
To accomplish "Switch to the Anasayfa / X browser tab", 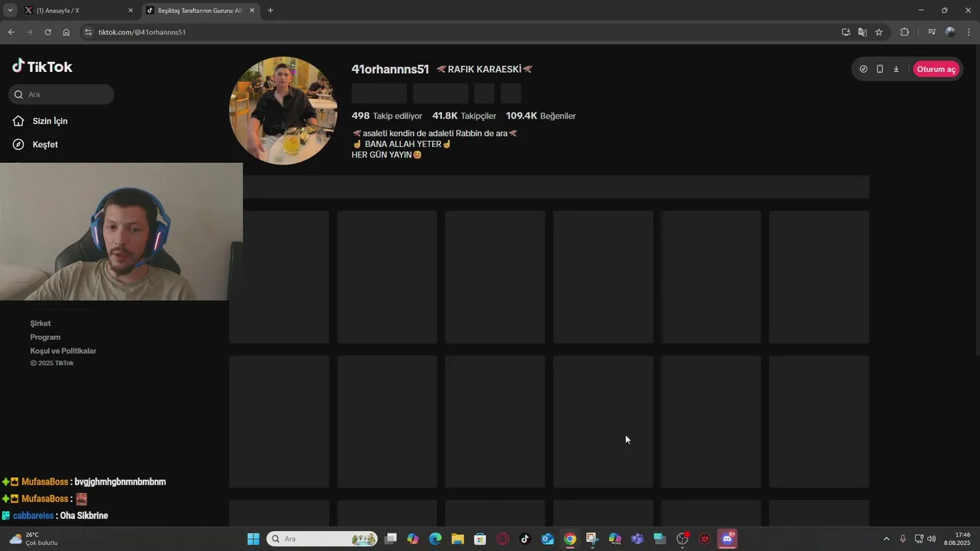I will pos(78,11).
